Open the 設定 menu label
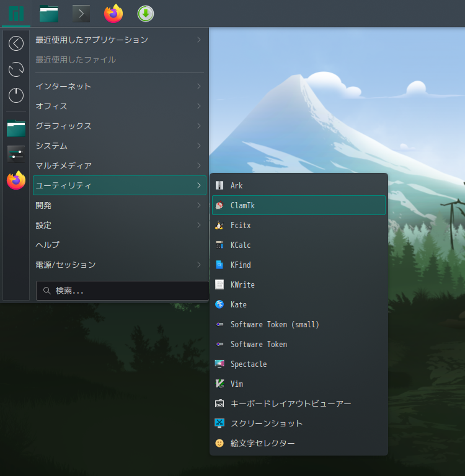 tap(43, 225)
